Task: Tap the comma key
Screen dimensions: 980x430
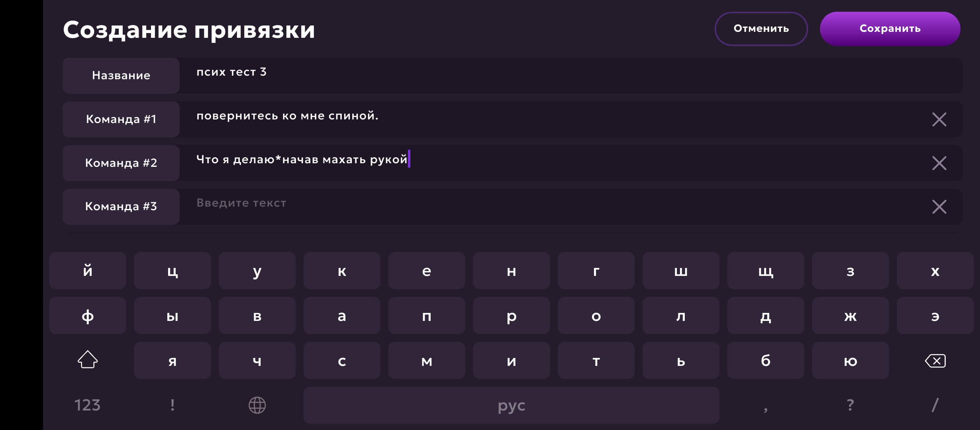Action: click(765, 405)
